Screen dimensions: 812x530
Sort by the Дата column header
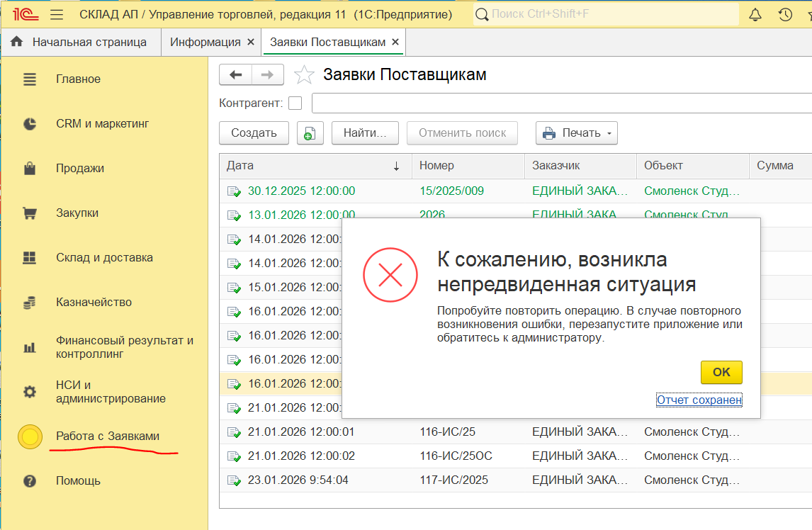[x=312, y=166]
